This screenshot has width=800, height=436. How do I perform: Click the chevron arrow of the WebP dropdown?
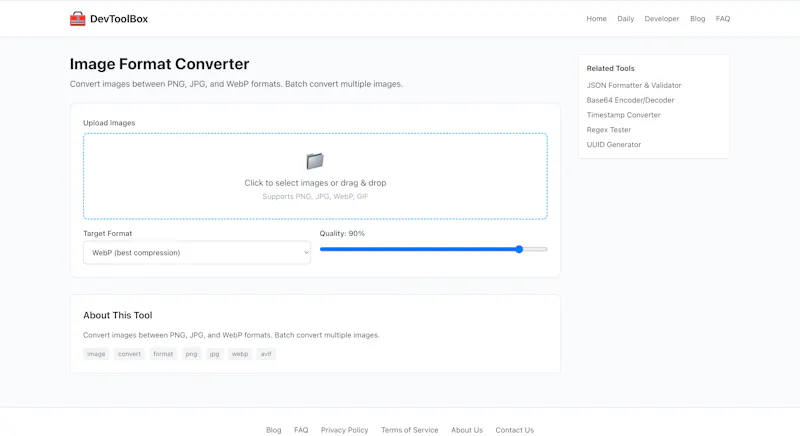[306, 252]
